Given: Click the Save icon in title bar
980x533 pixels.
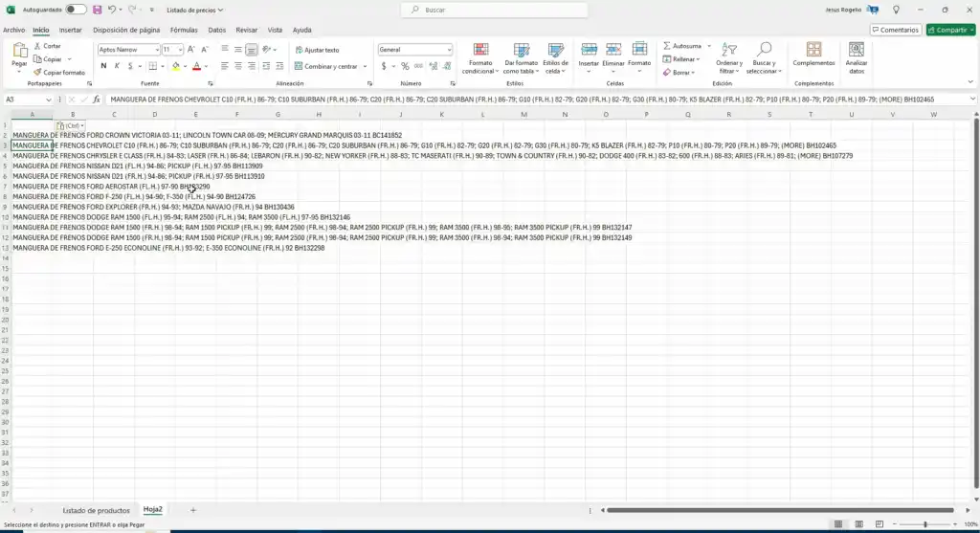Looking at the screenshot, I should pyautogui.click(x=97, y=10).
